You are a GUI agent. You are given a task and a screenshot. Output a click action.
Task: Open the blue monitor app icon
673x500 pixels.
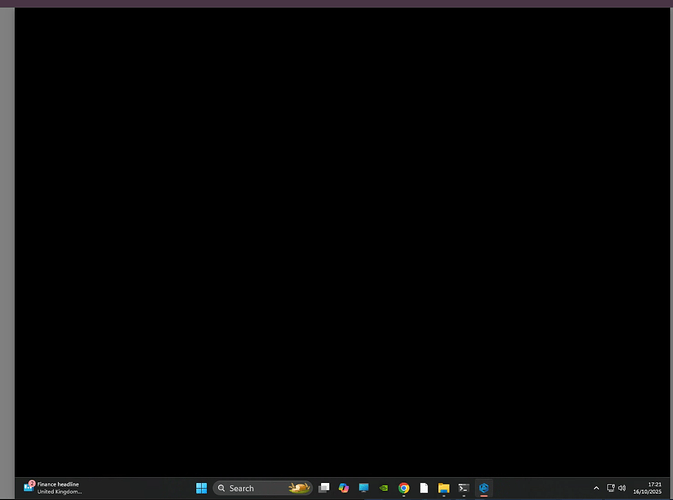coord(364,488)
